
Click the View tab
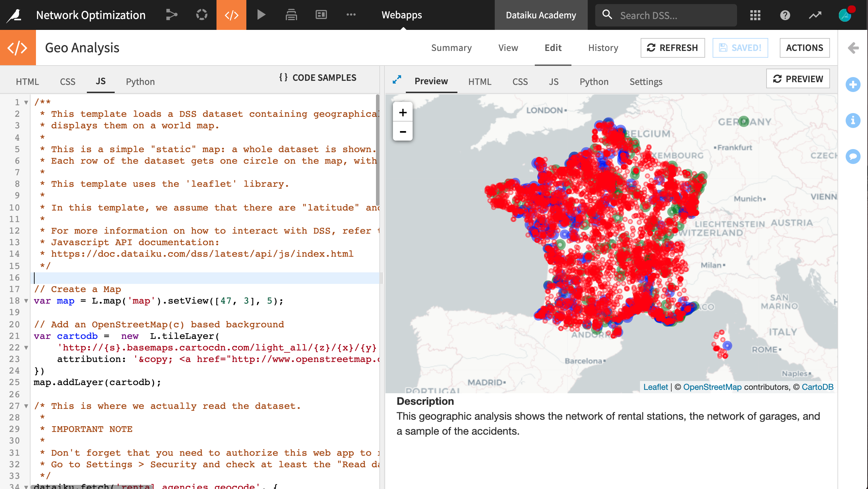click(x=507, y=47)
